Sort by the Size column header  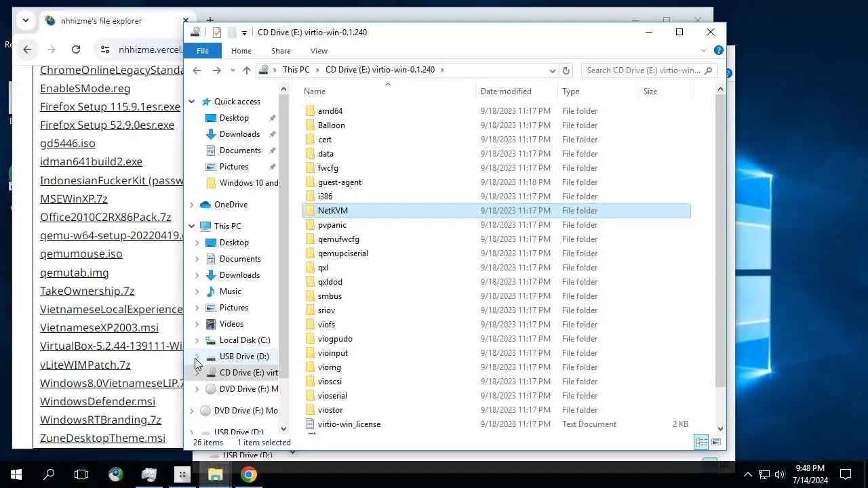(650, 91)
